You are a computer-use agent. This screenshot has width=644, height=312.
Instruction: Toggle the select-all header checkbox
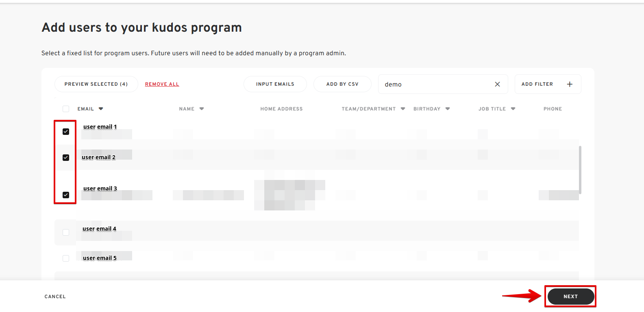[x=66, y=109]
